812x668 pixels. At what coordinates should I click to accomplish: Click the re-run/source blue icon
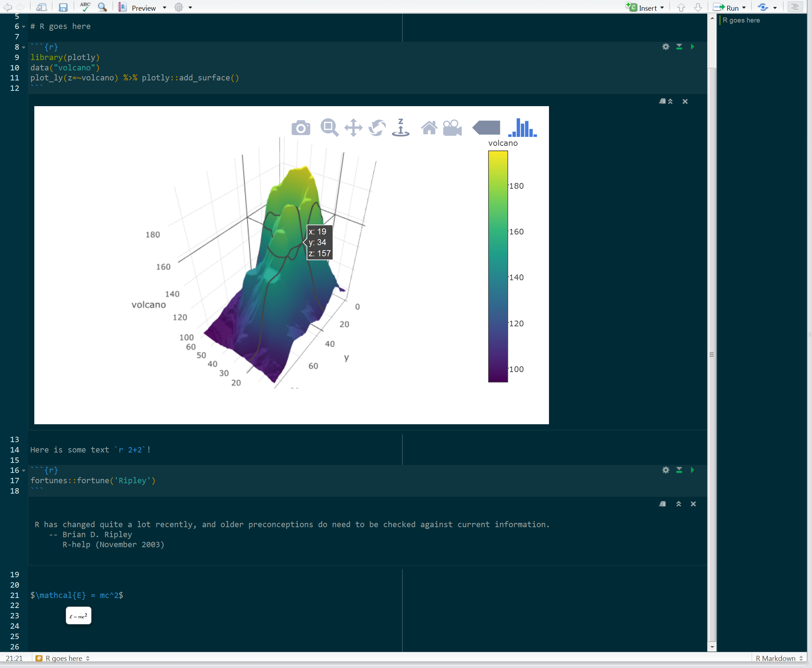click(x=763, y=7)
